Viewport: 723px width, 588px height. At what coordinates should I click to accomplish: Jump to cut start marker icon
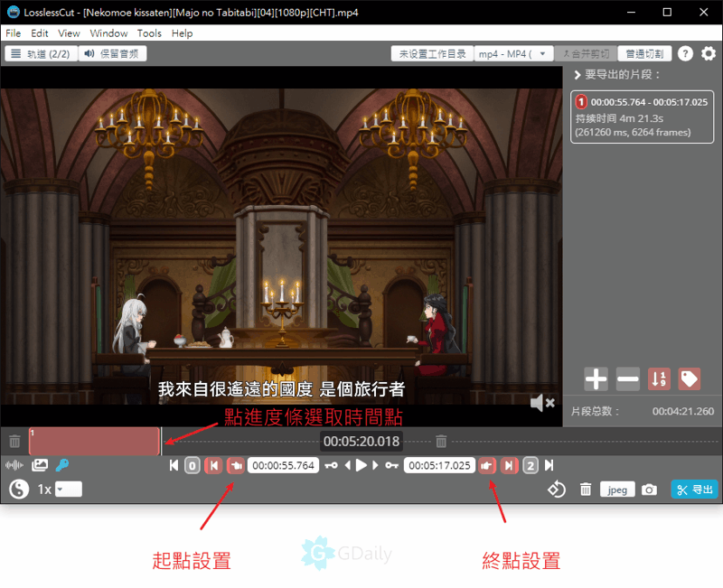pos(213,465)
